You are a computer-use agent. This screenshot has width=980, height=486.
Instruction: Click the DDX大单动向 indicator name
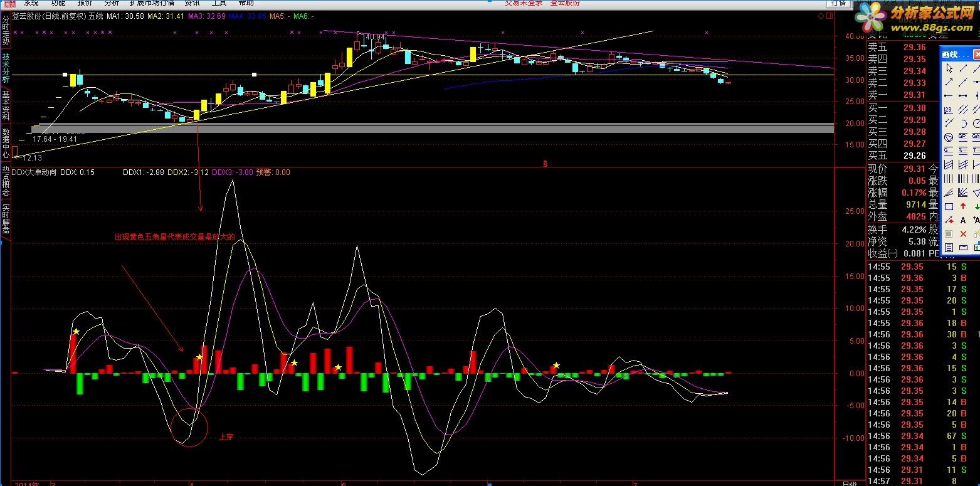coord(35,172)
